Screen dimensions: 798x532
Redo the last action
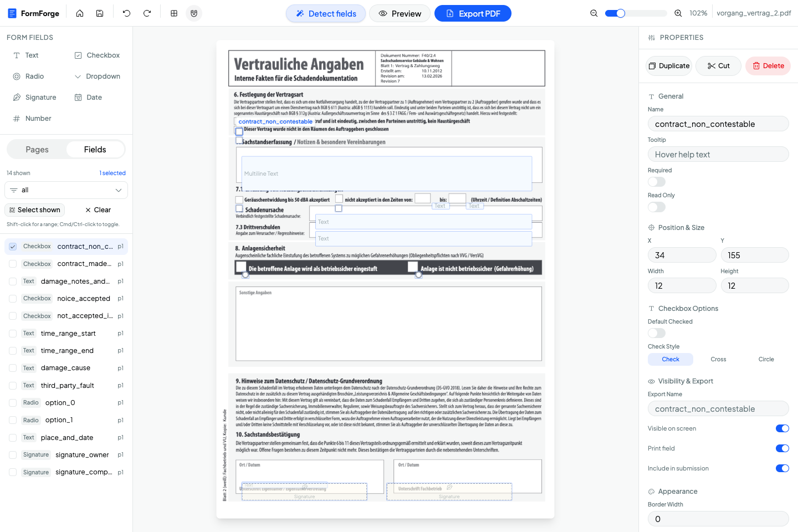click(147, 13)
